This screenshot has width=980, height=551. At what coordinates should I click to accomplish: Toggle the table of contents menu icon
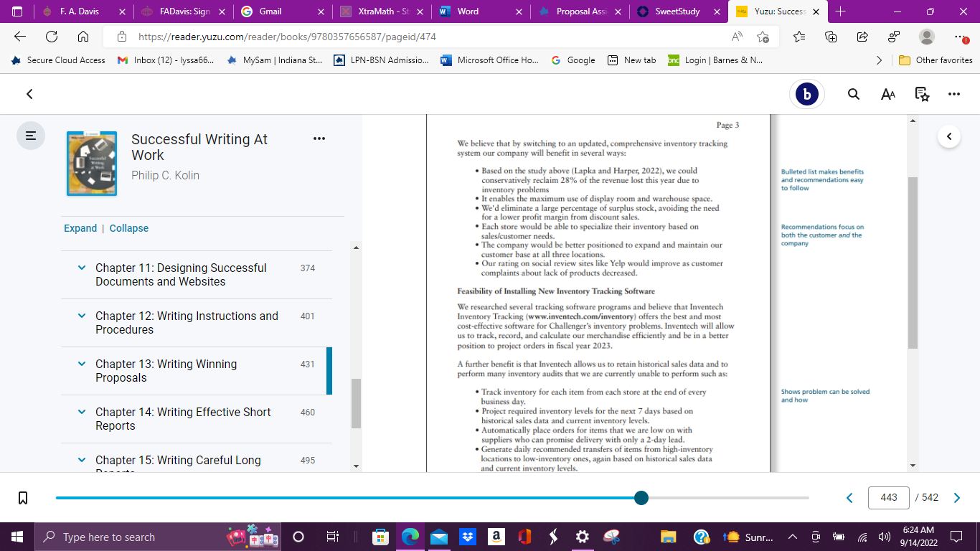pos(31,135)
